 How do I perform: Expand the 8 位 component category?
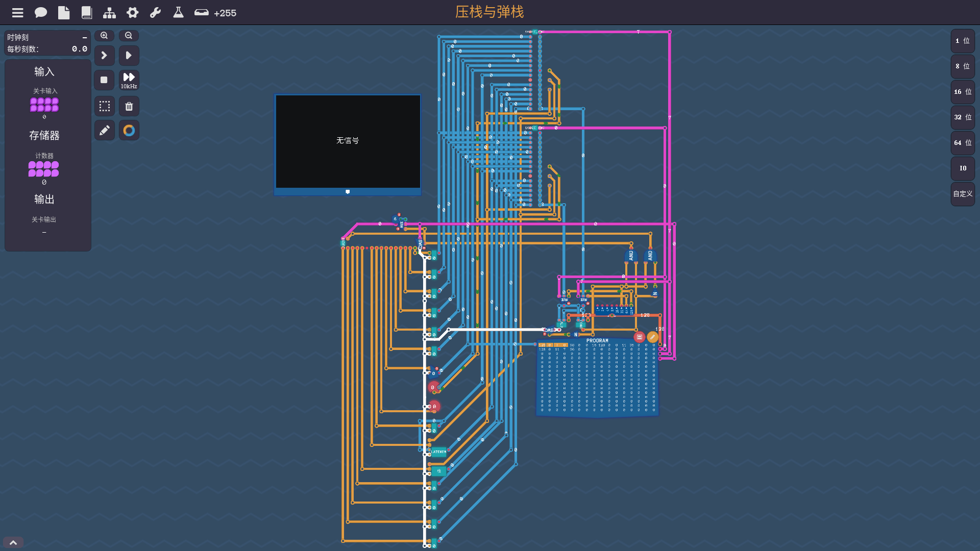tap(963, 66)
